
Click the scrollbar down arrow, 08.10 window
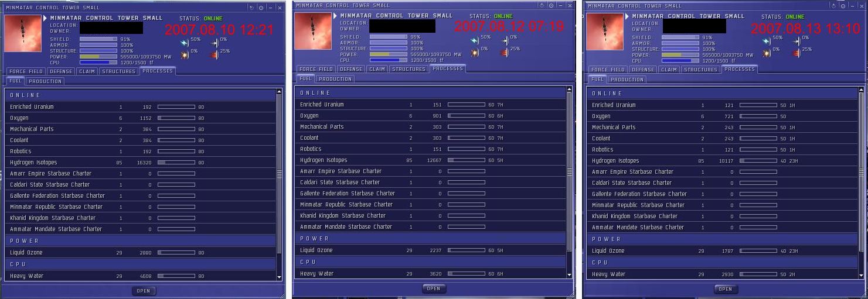tap(280, 277)
